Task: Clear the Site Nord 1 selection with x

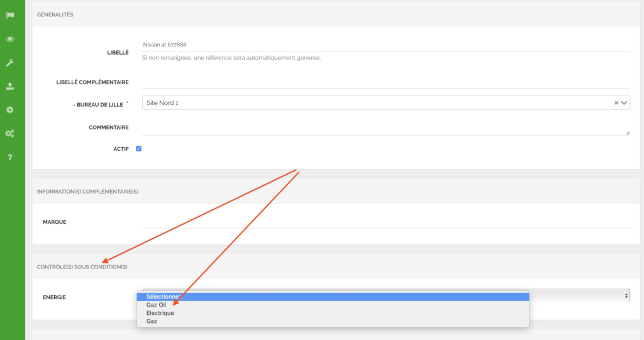Action: tap(616, 103)
